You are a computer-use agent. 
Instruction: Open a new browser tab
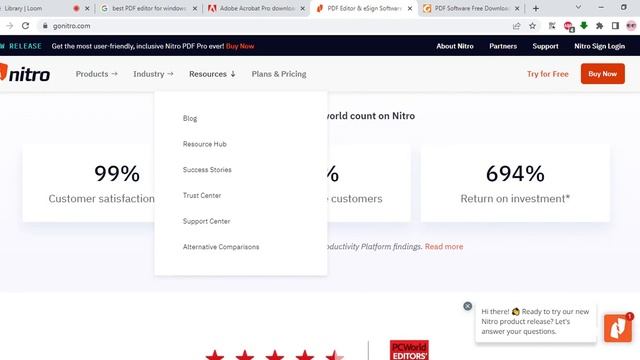pos(536,8)
